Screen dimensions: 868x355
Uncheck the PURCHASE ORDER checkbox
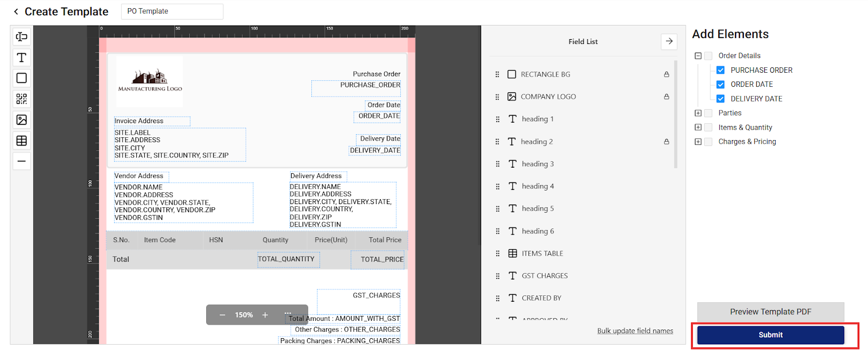pos(720,70)
